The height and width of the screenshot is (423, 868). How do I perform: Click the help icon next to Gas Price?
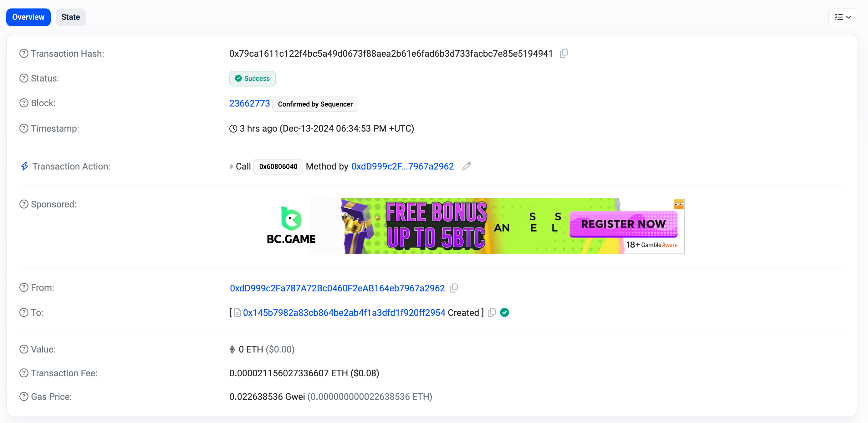pyautogui.click(x=24, y=396)
